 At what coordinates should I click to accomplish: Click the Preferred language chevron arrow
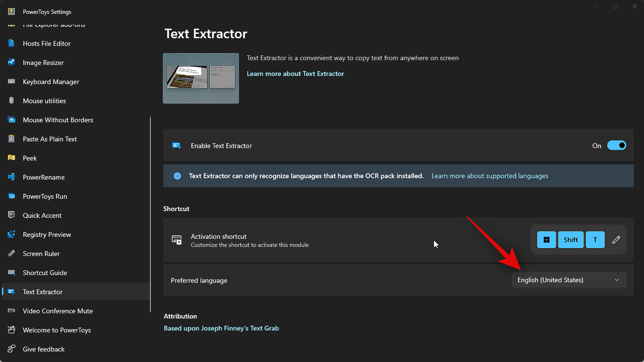point(617,280)
